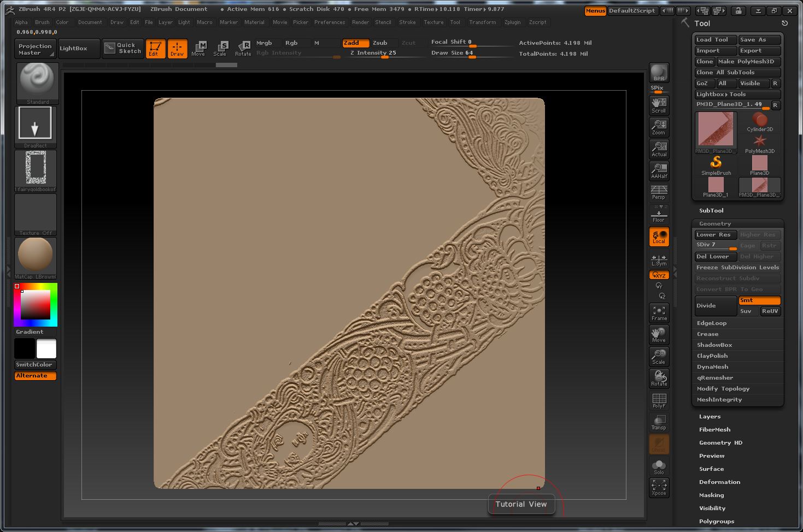Image resolution: width=803 pixels, height=532 pixels.
Task: Open the Render menu
Action: coord(360,22)
